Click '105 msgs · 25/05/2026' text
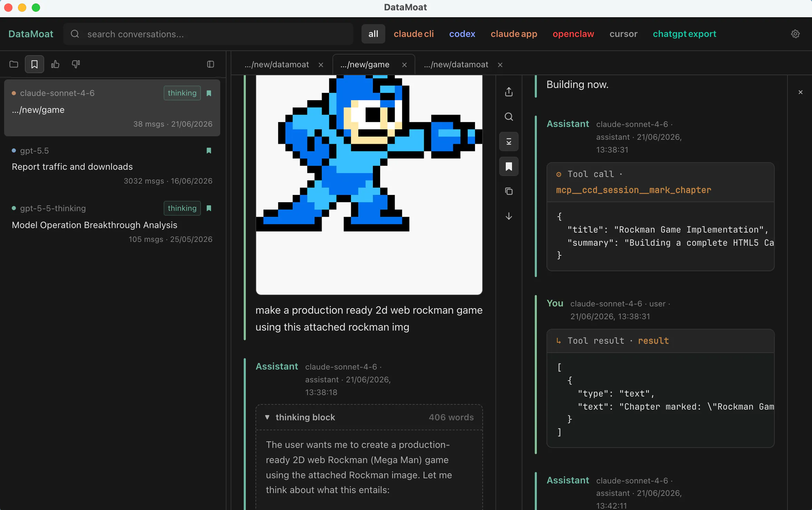812x510 pixels. 171,239
